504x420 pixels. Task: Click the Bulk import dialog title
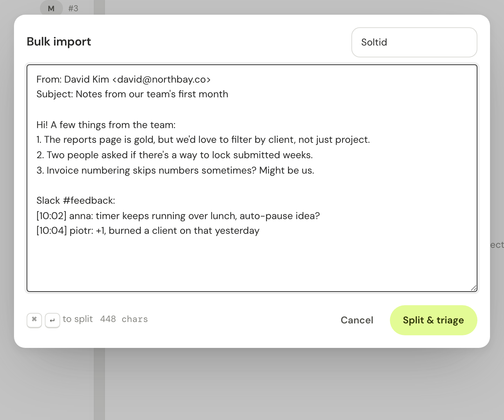(x=59, y=42)
